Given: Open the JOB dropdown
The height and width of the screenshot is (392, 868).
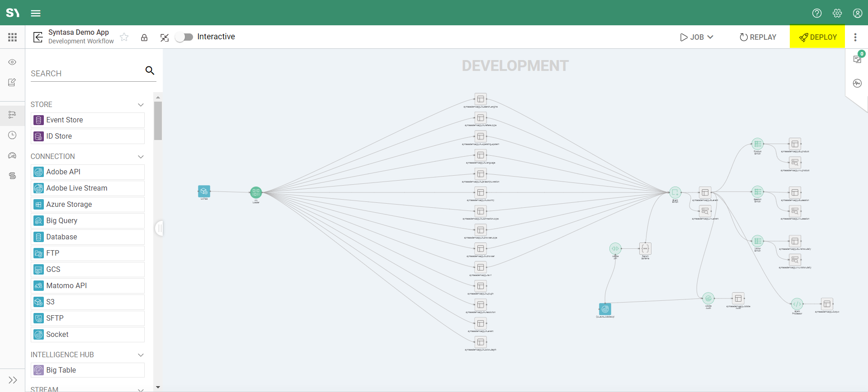Looking at the screenshot, I should point(697,37).
